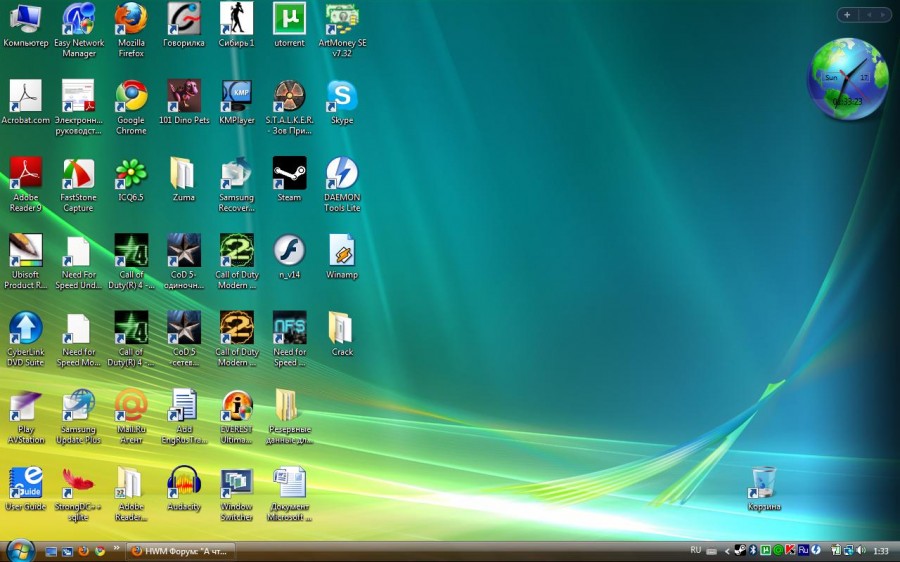Click the taskbar clock showing 1:33

(880, 551)
